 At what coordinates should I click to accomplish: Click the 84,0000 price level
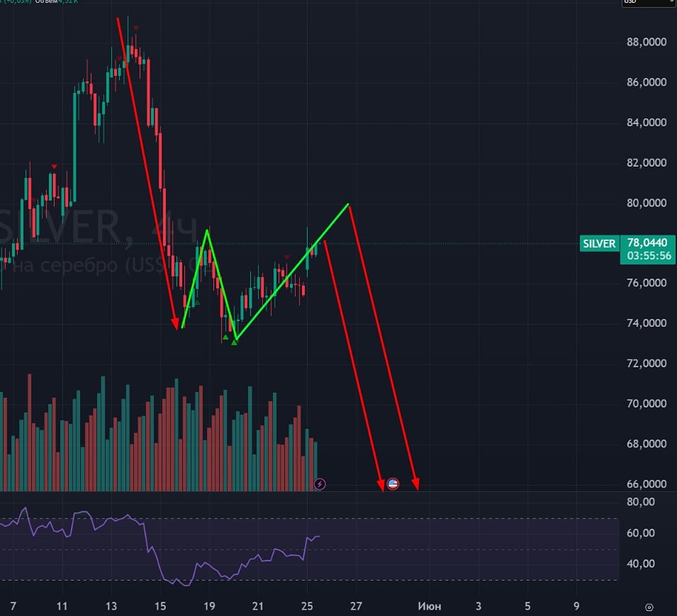647,123
